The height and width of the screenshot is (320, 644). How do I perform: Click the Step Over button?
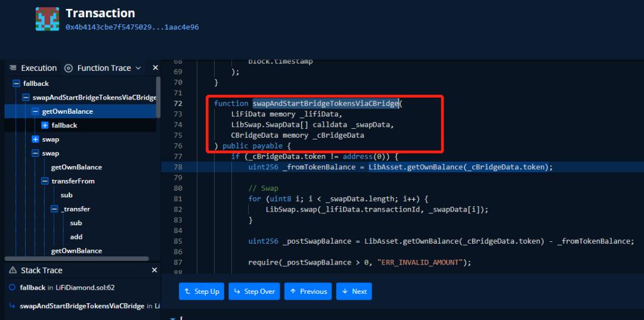click(254, 291)
